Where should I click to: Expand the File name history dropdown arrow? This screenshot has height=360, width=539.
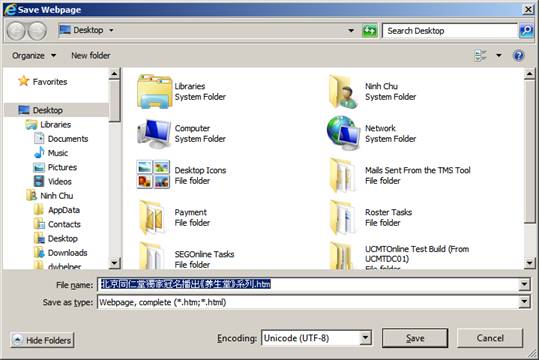point(524,284)
